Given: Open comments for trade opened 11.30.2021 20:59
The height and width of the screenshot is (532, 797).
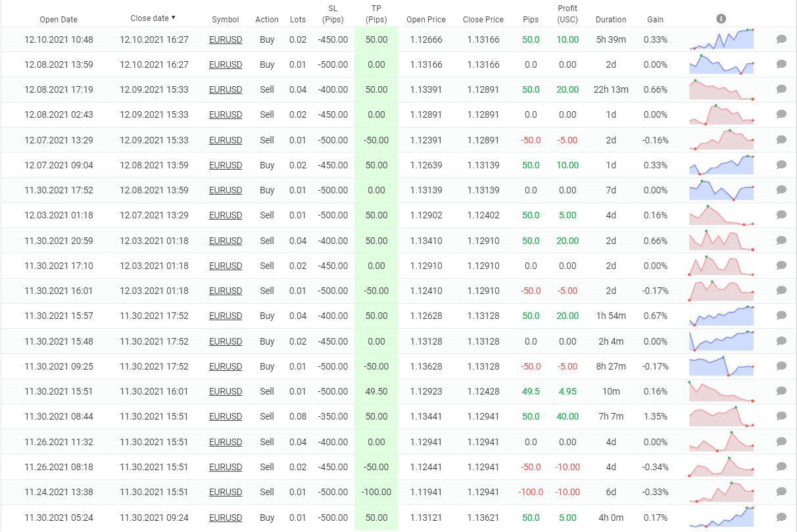Looking at the screenshot, I should click(781, 241).
